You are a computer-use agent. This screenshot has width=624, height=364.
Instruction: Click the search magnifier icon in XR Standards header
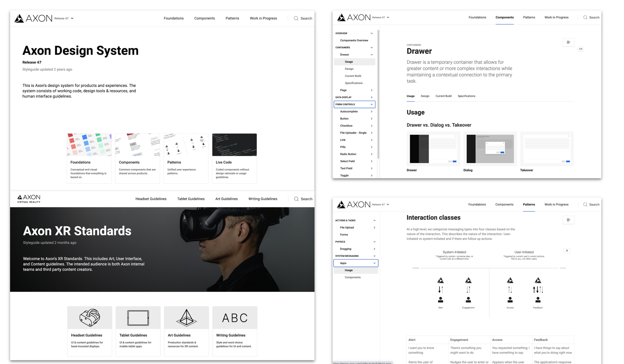[x=296, y=199]
